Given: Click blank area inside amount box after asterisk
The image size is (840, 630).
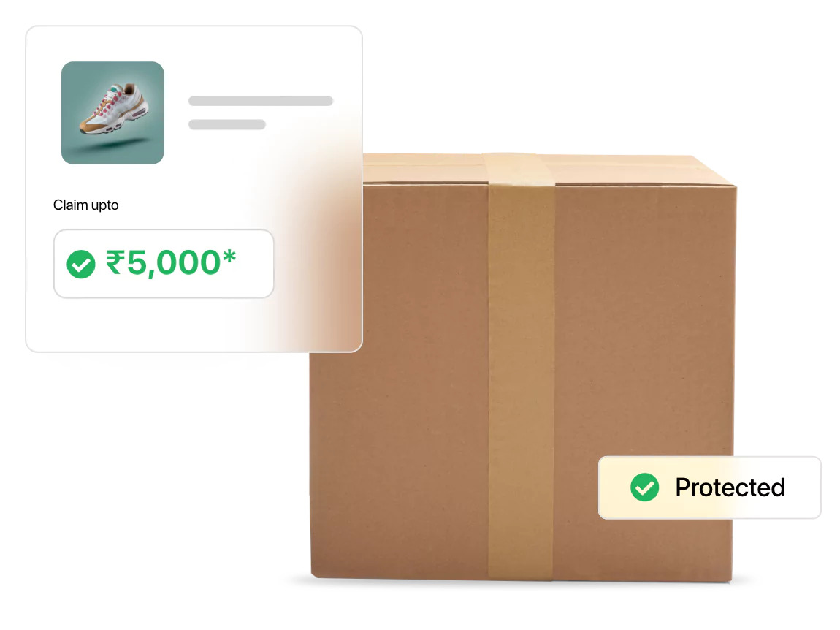Looking at the screenshot, I should pos(254,264).
